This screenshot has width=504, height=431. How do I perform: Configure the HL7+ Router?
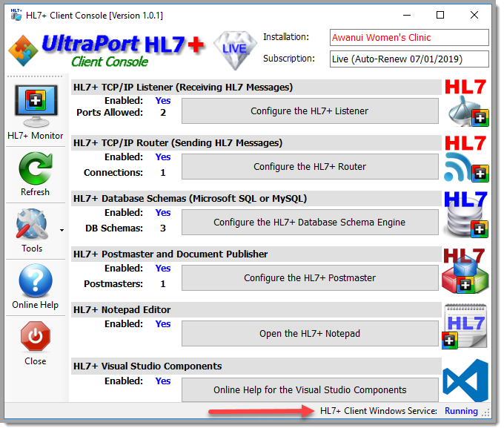click(x=310, y=167)
